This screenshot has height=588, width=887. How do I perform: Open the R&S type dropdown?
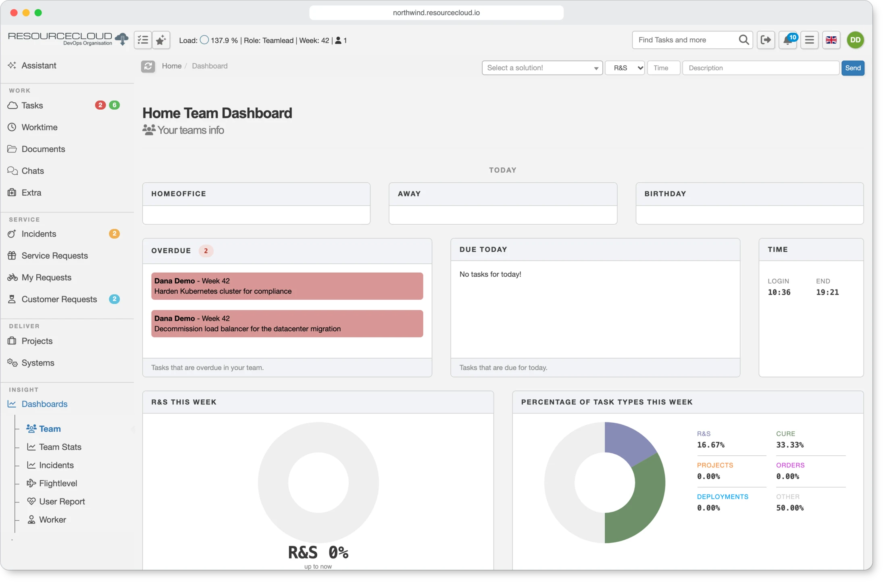pyautogui.click(x=625, y=68)
